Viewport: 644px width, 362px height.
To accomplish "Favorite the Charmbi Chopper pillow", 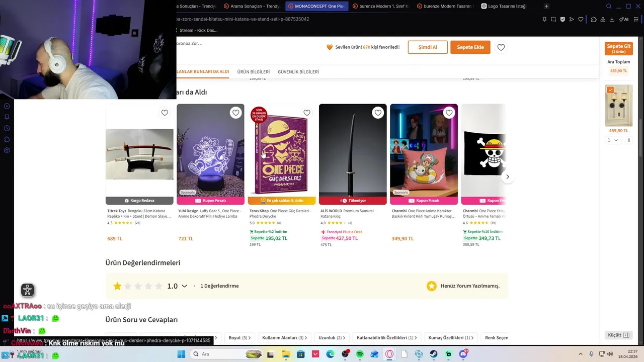I will coord(449,113).
